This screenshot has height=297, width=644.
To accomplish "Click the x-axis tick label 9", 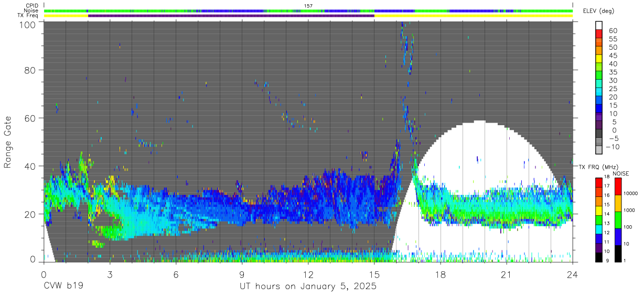I will click(x=242, y=274).
